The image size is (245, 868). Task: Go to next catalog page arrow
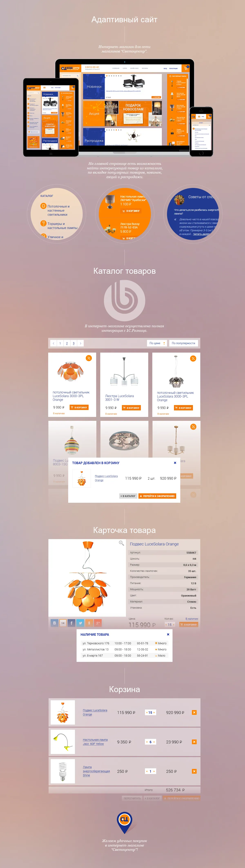(80, 343)
